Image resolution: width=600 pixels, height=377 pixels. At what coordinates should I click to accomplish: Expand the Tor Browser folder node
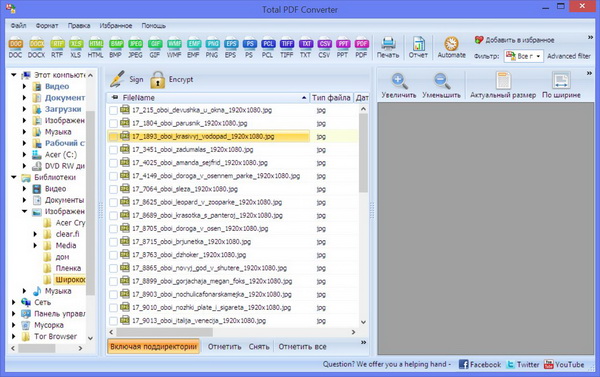[14, 336]
